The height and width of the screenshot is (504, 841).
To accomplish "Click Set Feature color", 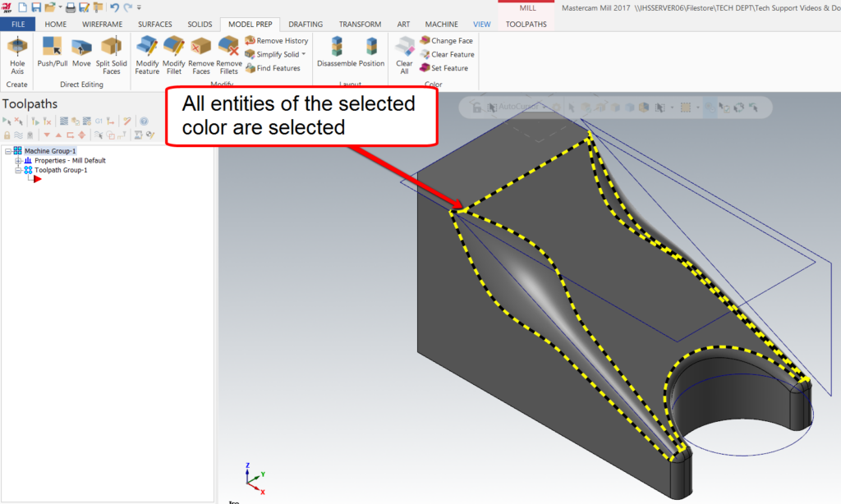I will 444,68.
